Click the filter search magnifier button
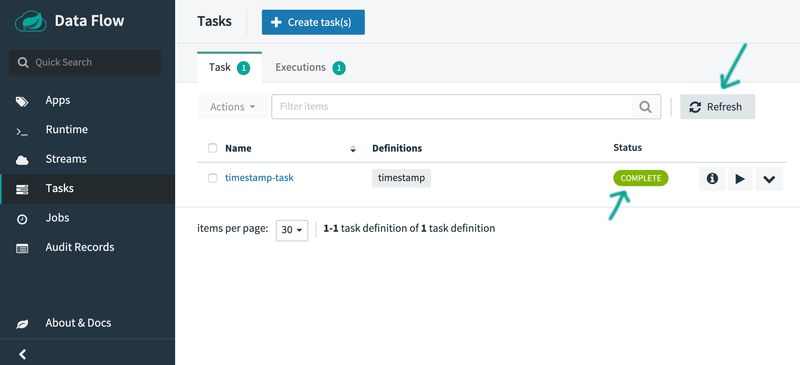The image size is (800, 365). tap(646, 107)
